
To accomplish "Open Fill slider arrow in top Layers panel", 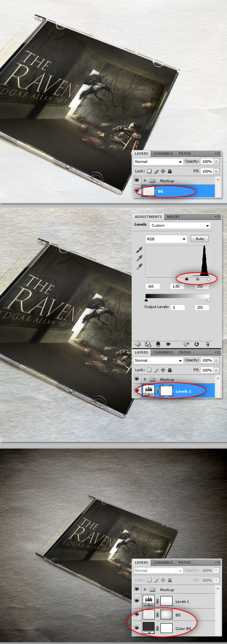I will point(216,171).
